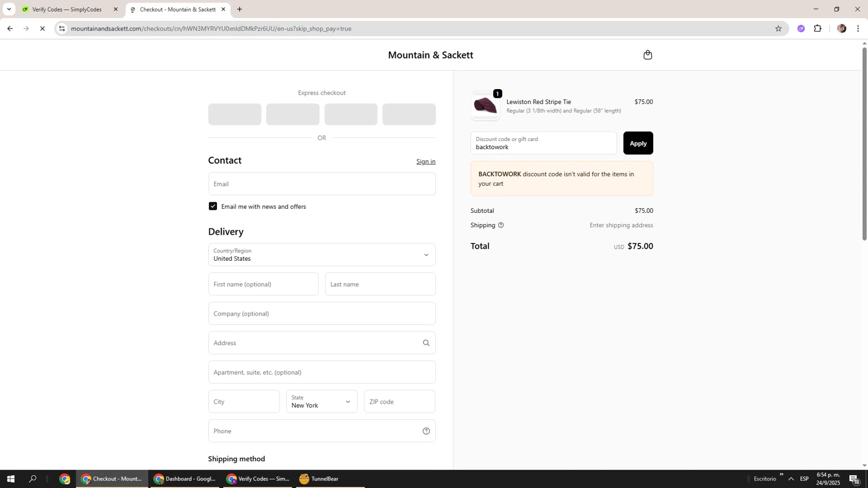The image size is (868, 488).
Task: Click the first express checkout button
Action: pos(235,114)
